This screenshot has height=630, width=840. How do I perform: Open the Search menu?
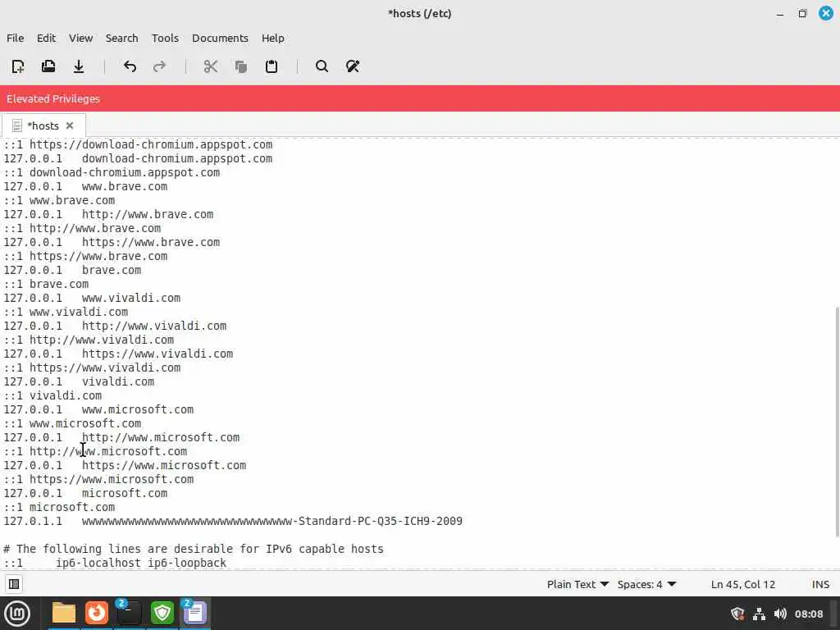pos(121,38)
